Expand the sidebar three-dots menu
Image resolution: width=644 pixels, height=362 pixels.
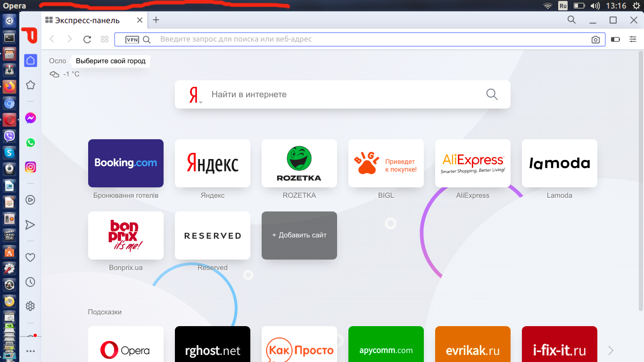point(31,351)
